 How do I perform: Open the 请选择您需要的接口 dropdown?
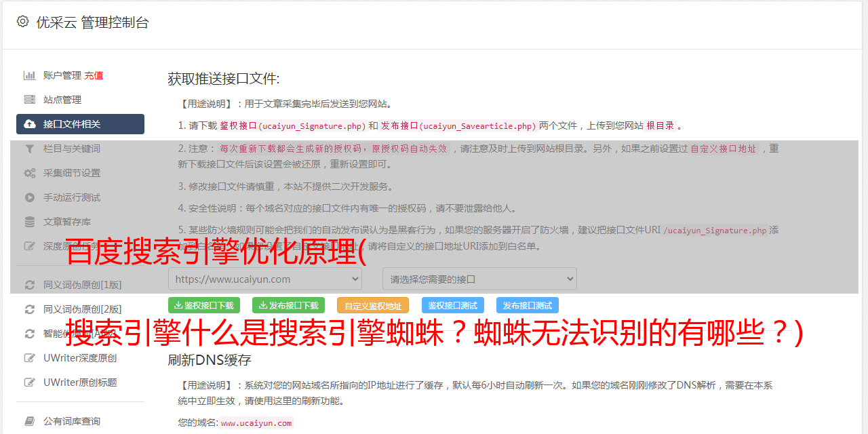point(479,279)
